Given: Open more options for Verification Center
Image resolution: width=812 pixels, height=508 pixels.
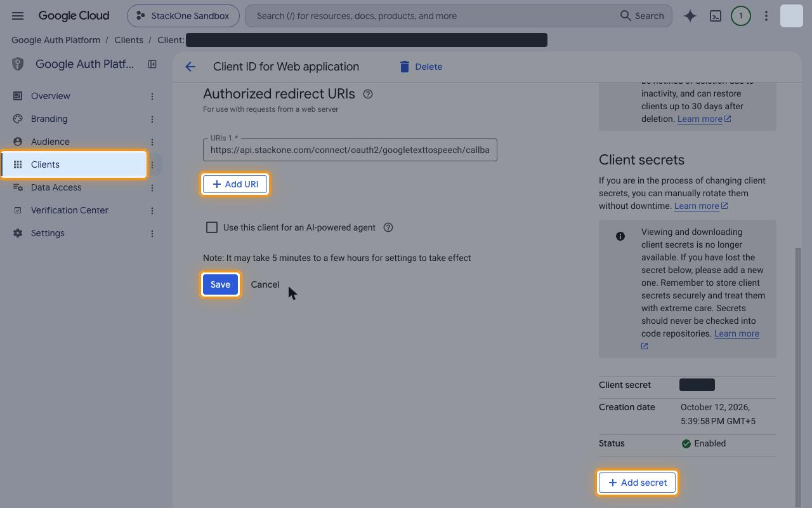Looking at the screenshot, I should [x=152, y=211].
